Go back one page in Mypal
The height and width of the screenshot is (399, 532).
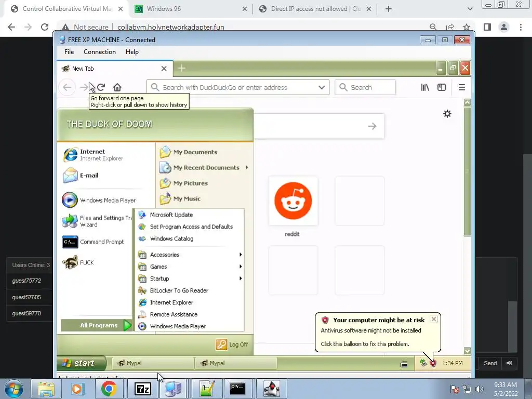67,87
